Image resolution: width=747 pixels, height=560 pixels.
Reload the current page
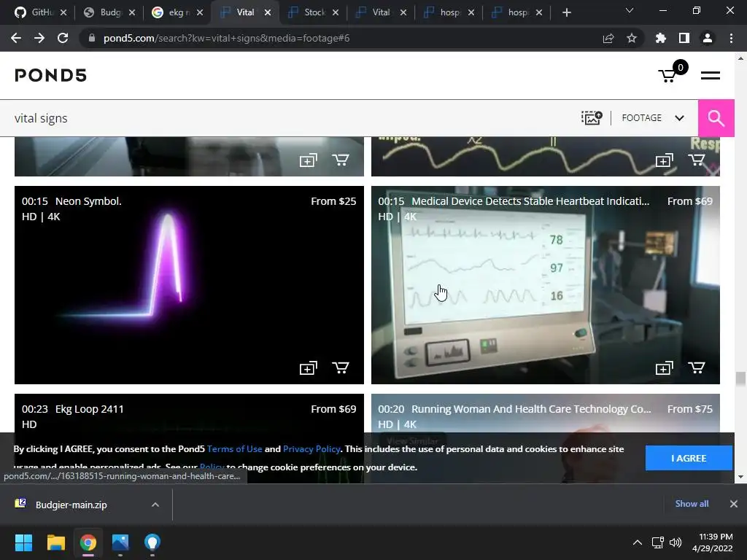63,38
